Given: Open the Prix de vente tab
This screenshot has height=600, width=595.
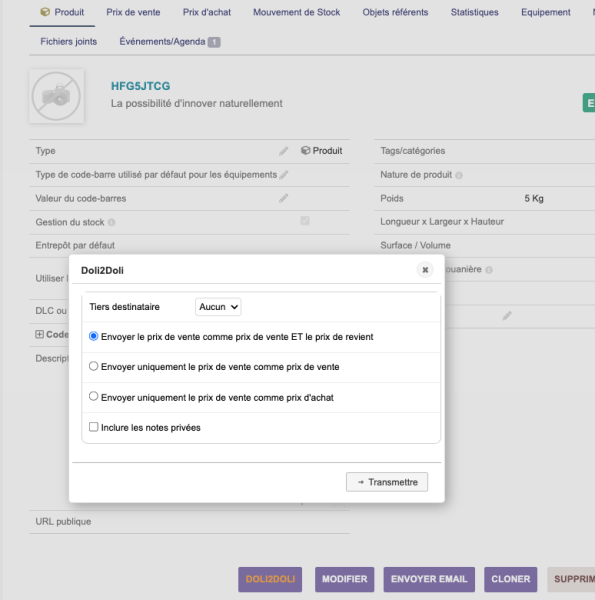Looking at the screenshot, I should 133,12.
